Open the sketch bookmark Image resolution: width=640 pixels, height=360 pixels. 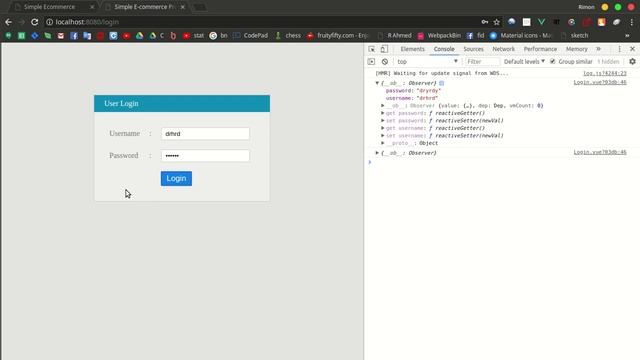pos(575,36)
